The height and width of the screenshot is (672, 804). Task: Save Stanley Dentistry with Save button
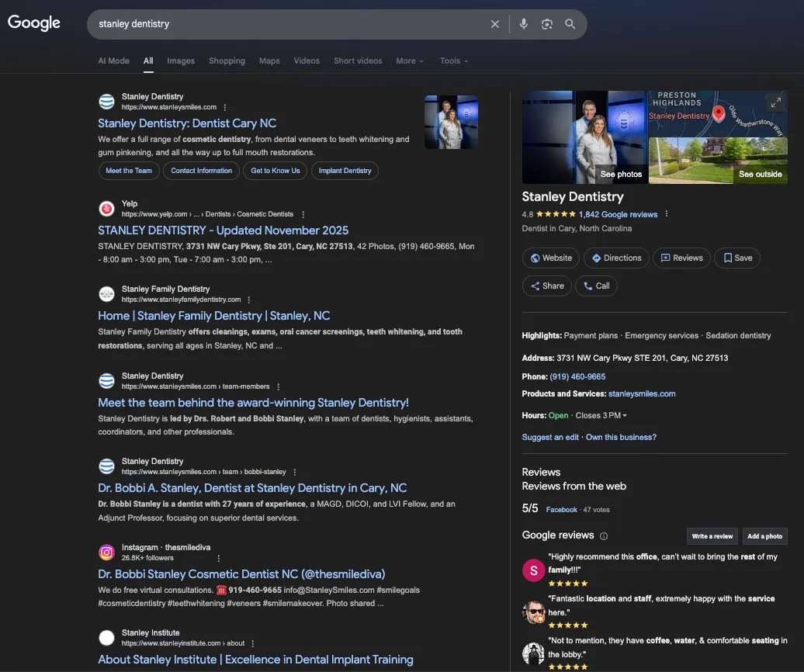tap(737, 258)
